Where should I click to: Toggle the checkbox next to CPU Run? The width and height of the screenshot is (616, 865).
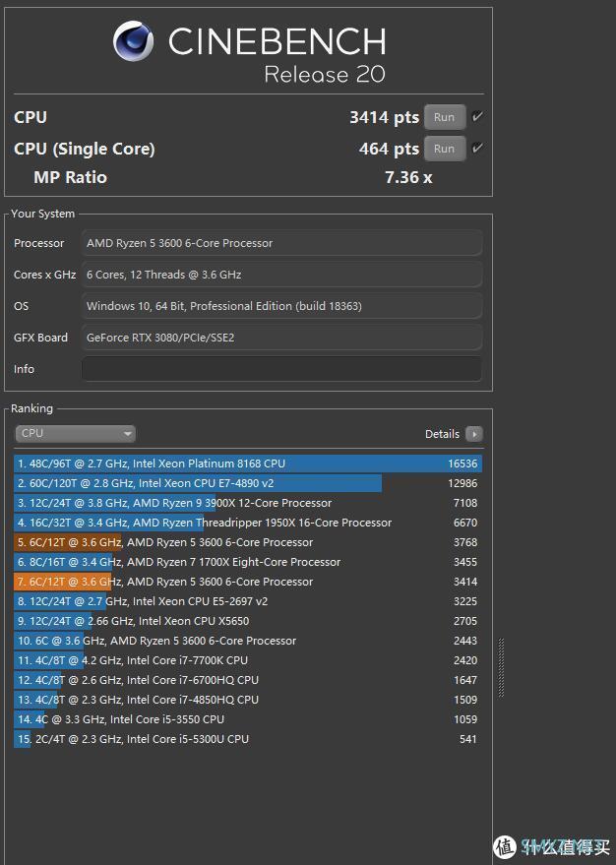(x=477, y=116)
